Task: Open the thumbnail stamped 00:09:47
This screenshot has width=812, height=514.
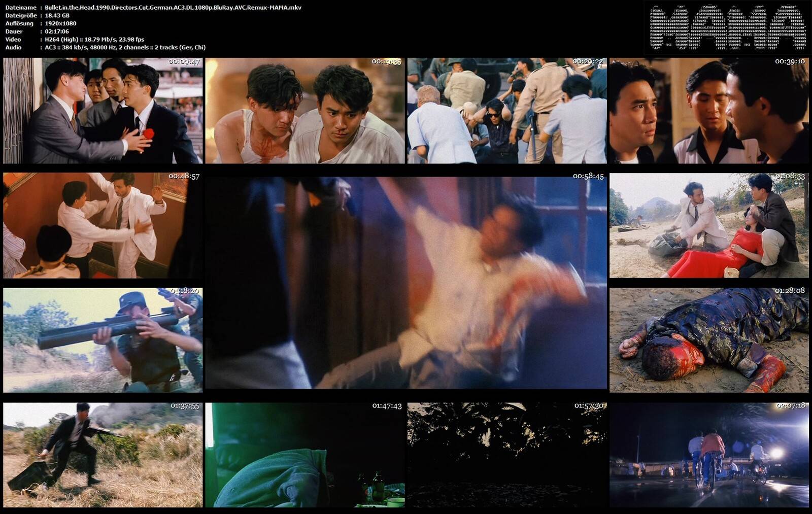Action: coord(103,111)
